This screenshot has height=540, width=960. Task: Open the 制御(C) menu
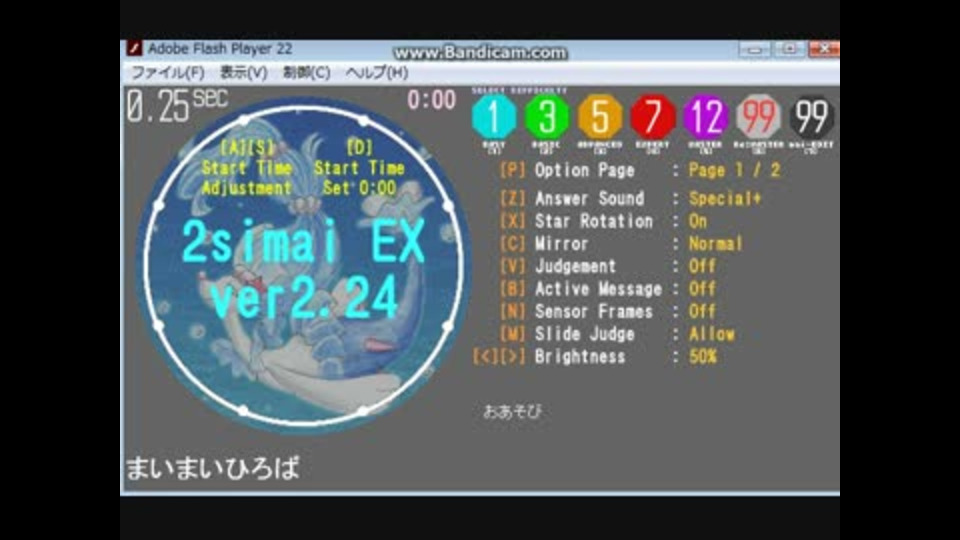306,73
